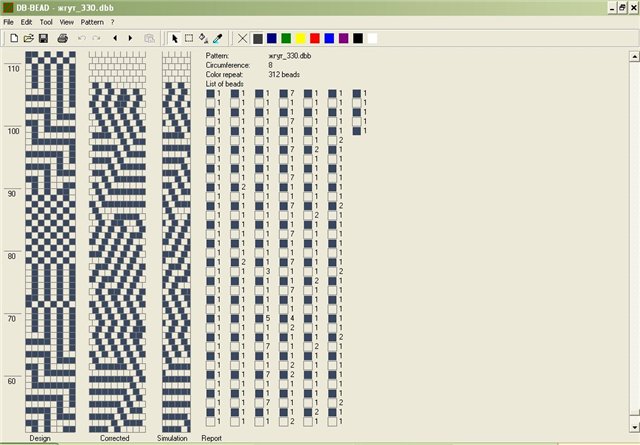Click row number 90 on the ruler

coord(11,194)
